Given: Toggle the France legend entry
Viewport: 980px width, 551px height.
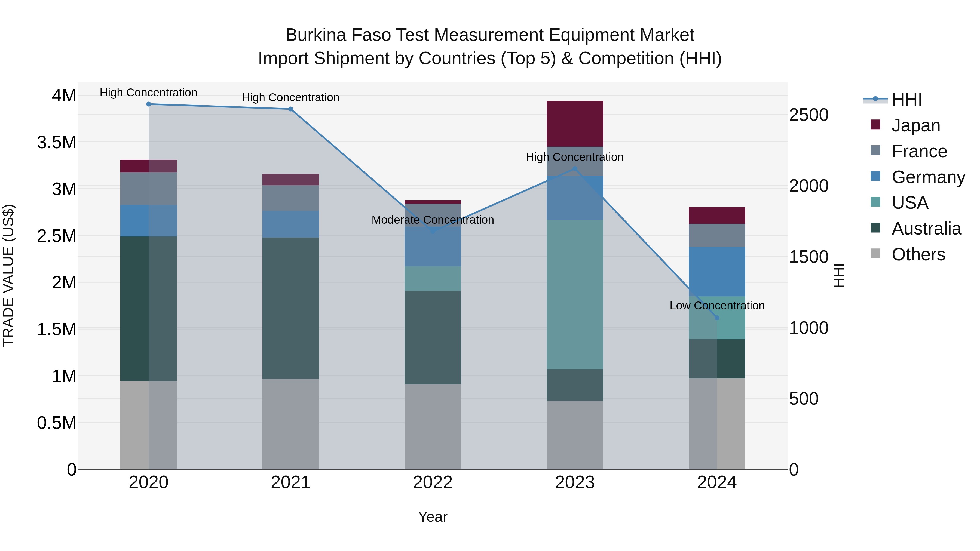Looking at the screenshot, I should (x=908, y=151).
